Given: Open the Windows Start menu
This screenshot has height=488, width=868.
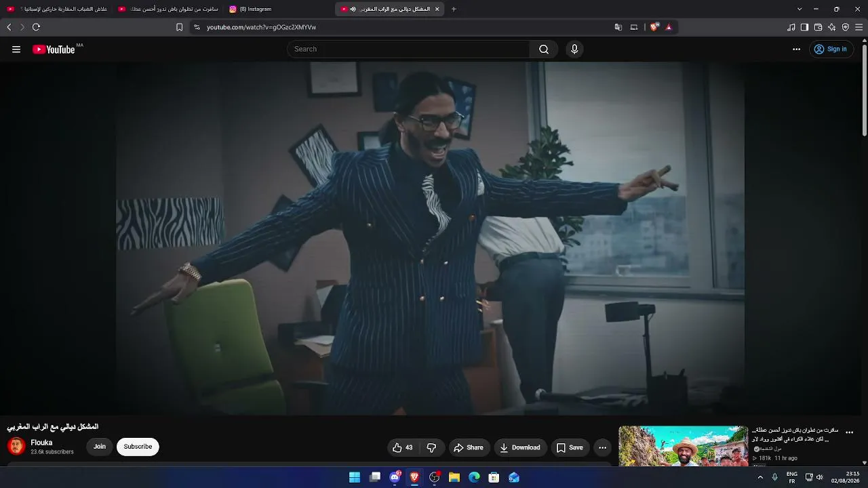Looking at the screenshot, I should pos(355,477).
